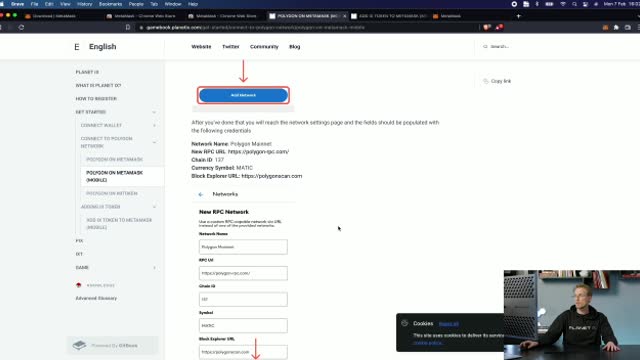Click the Brave Rewards icon

pos(499,27)
